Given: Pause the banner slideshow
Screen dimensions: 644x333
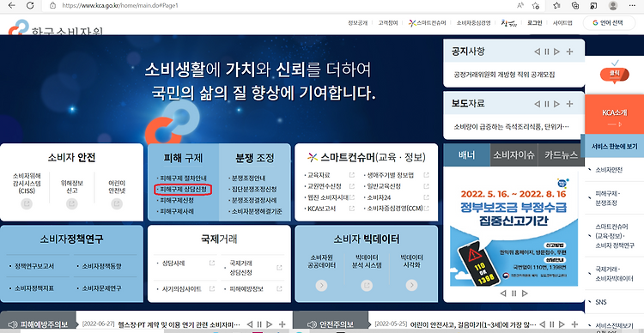Looking at the screenshot, I should coord(513,294).
